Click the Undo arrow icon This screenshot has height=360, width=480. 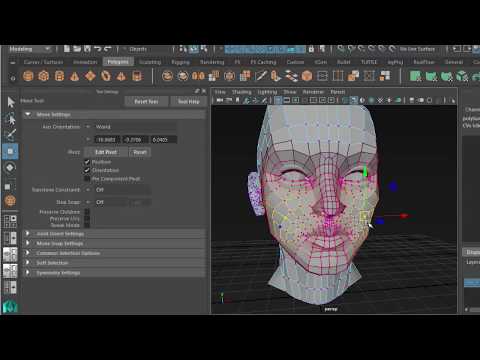pos(97,49)
